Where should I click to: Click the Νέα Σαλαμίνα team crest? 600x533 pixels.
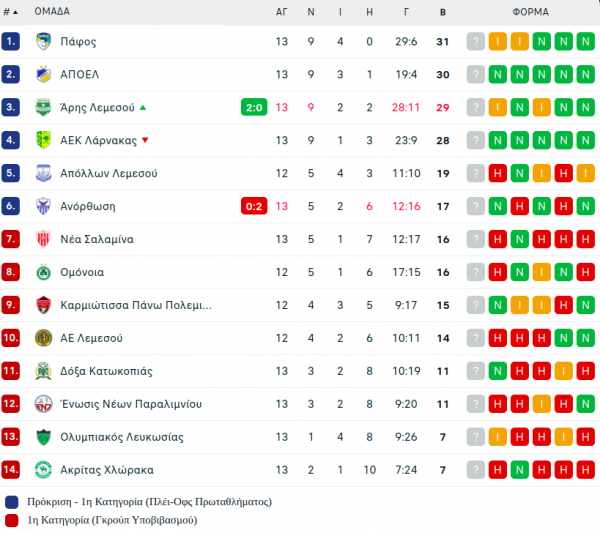tap(43, 239)
